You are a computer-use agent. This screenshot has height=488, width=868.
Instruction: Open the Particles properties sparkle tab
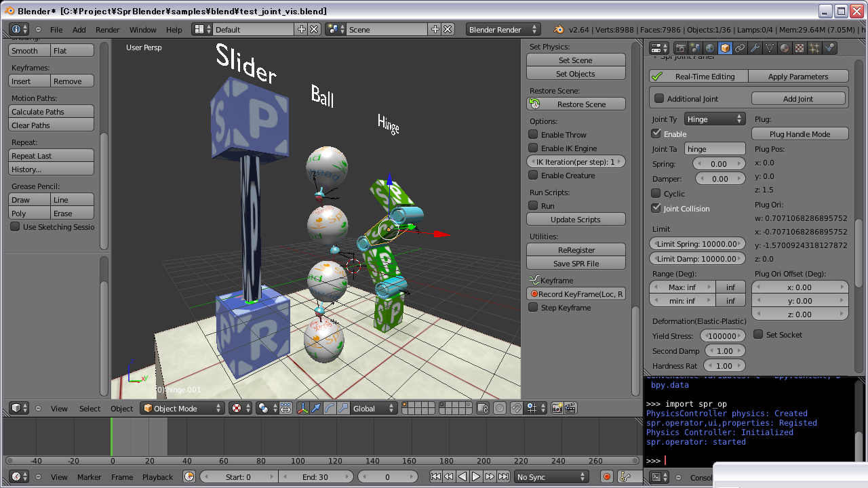(x=814, y=48)
